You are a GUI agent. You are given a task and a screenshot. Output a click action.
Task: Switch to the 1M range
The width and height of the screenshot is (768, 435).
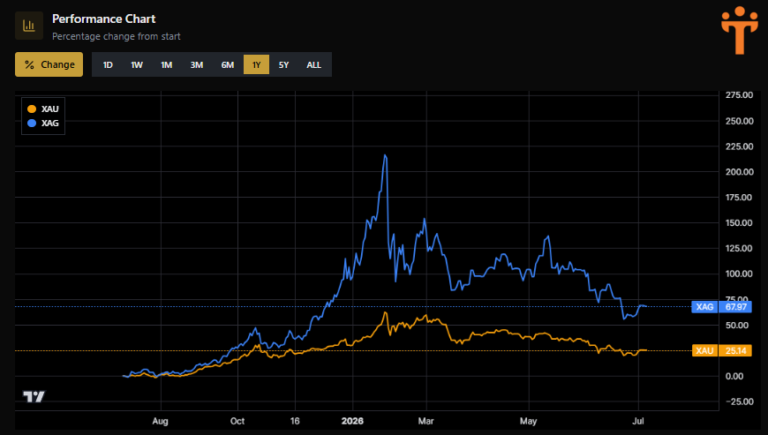167,65
